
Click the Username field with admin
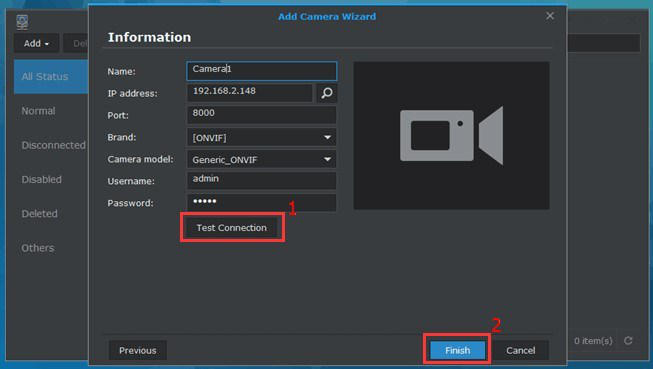click(262, 181)
